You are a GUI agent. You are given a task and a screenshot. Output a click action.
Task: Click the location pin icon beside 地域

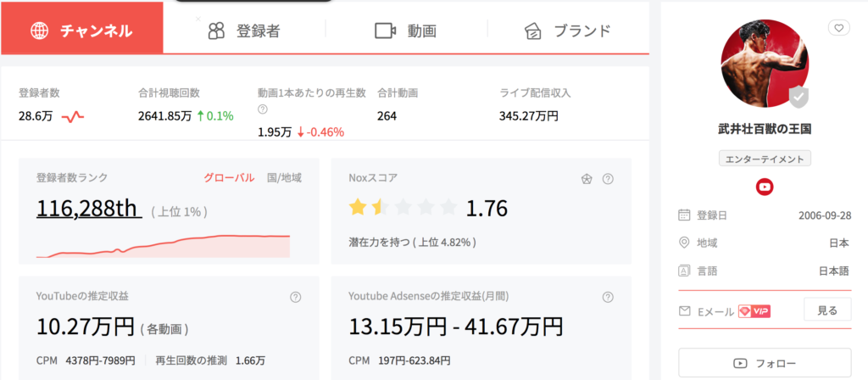pos(684,243)
